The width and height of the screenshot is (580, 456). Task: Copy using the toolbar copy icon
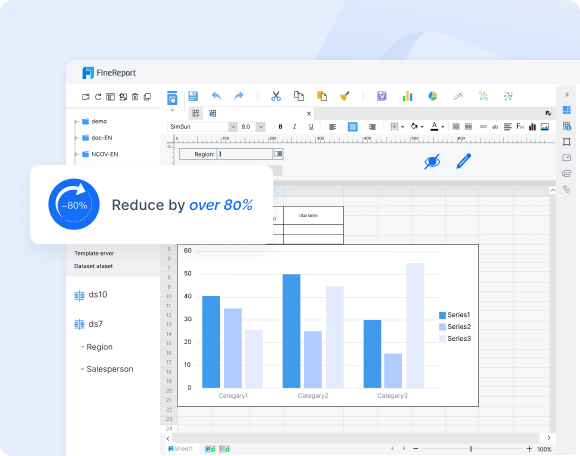[299, 96]
